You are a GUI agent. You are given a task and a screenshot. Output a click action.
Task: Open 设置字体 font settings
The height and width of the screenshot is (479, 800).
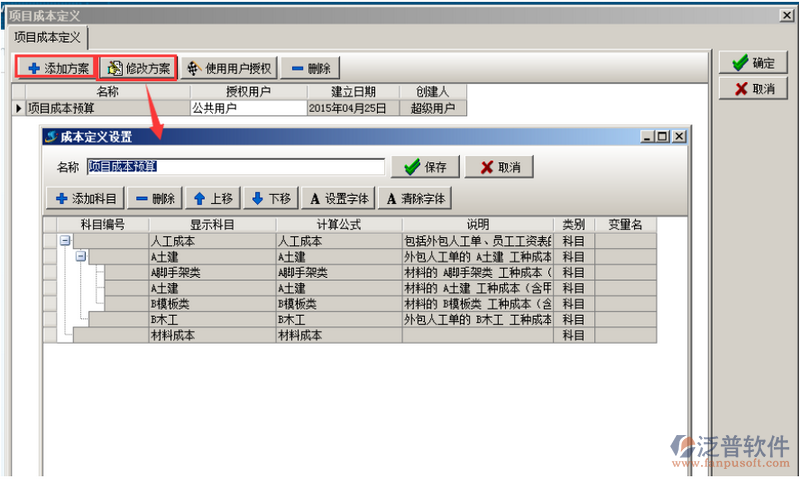pos(337,198)
